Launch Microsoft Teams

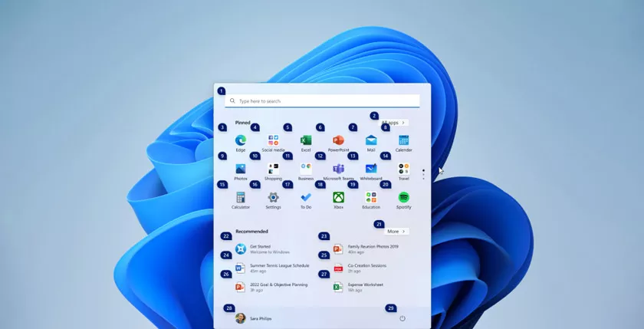point(338,169)
